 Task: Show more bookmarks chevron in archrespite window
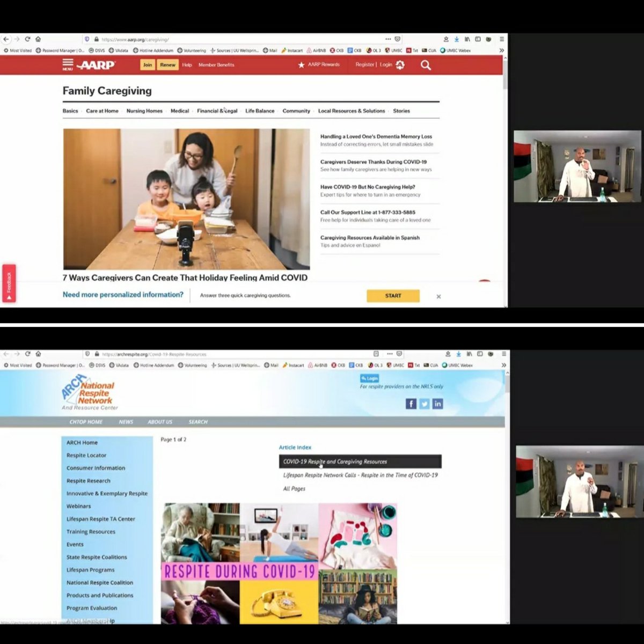pos(503,365)
